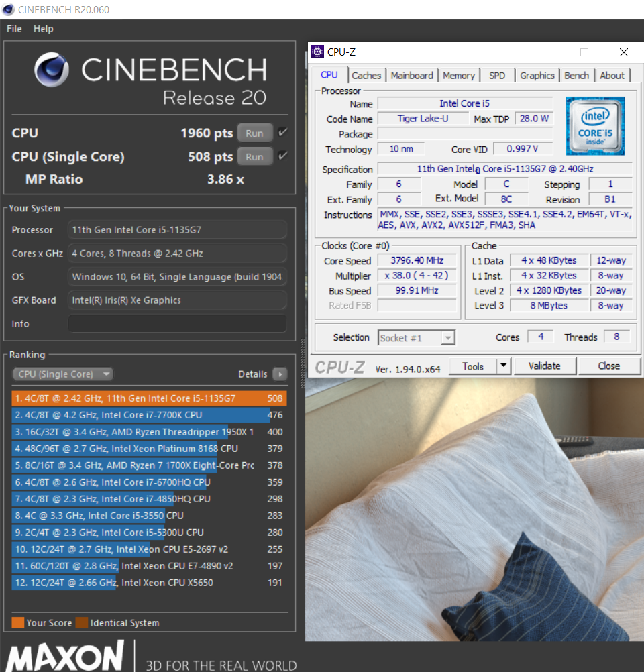Click the Level 3 cache value 8 MBytes

point(549,306)
